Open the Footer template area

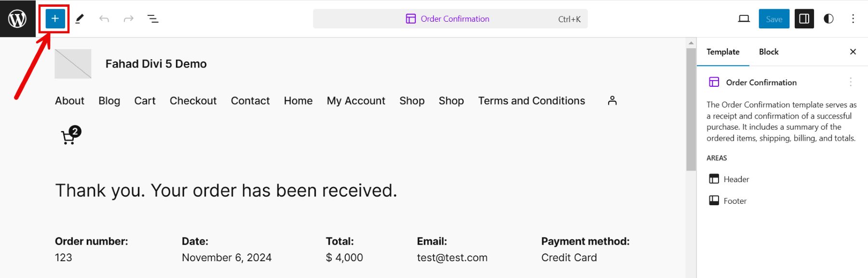[734, 201]
